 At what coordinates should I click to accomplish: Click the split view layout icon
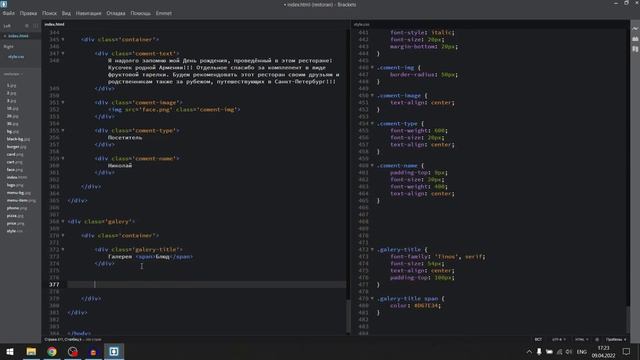(36, 26)
